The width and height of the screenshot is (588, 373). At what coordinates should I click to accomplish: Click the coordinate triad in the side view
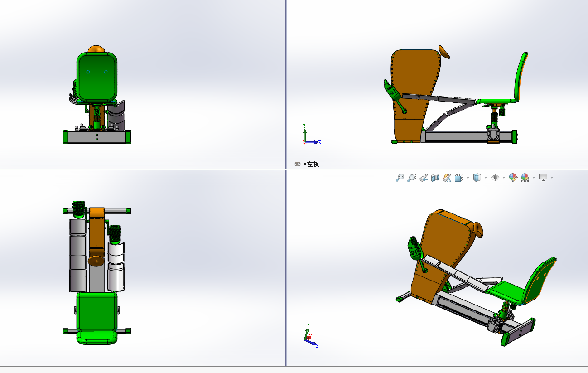311,134
